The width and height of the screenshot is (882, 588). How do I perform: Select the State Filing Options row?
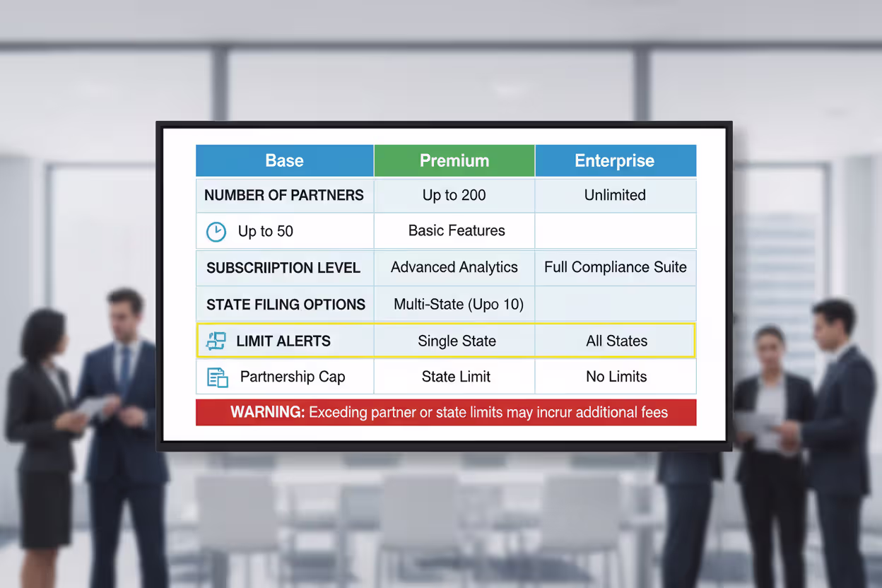(x=285, y=304)
